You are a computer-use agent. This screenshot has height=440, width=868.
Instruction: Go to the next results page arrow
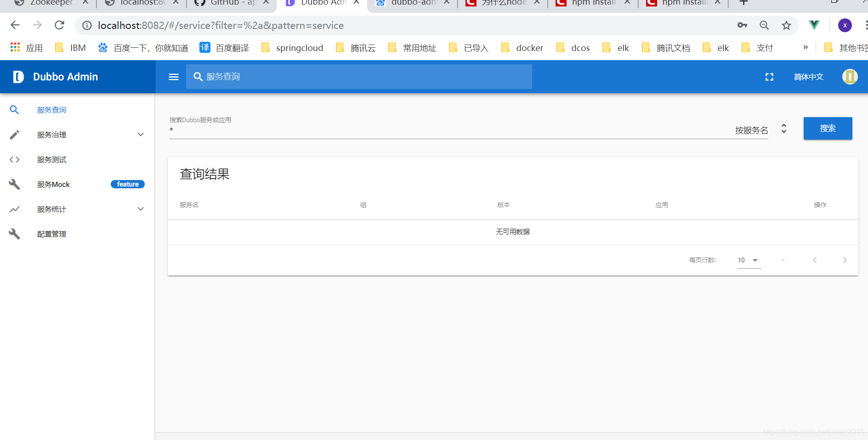[845, 260]
